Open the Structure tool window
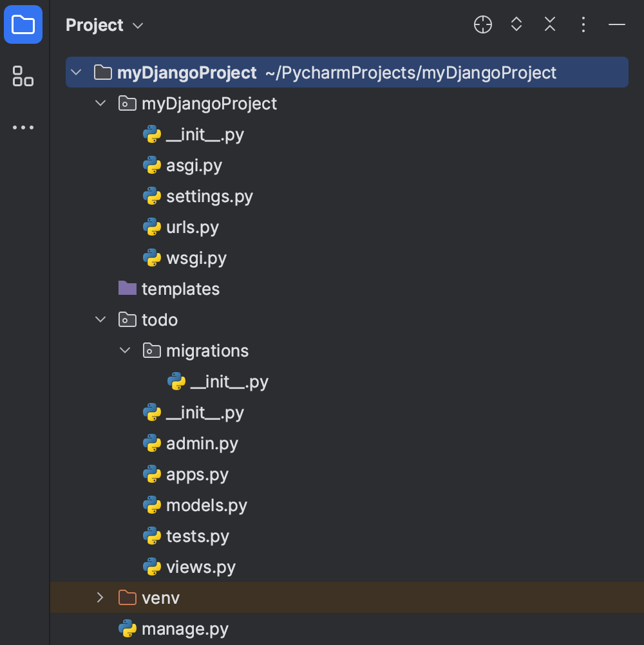 pyautogui.click(x=23, y=77)
